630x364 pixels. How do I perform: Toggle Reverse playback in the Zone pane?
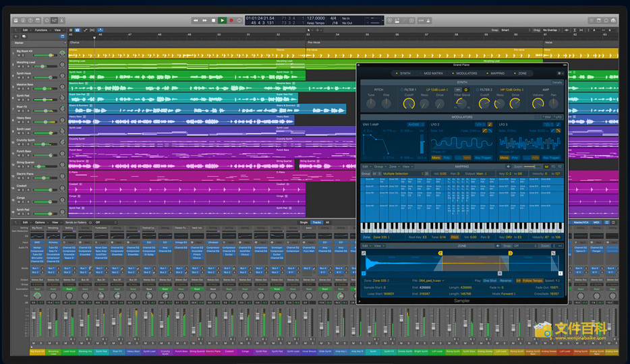505,280
